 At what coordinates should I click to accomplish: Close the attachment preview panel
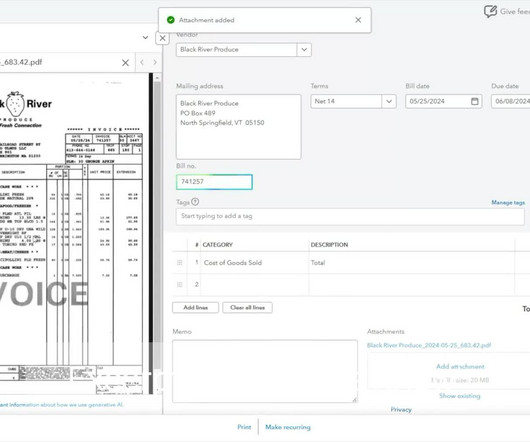click(163, 38)
